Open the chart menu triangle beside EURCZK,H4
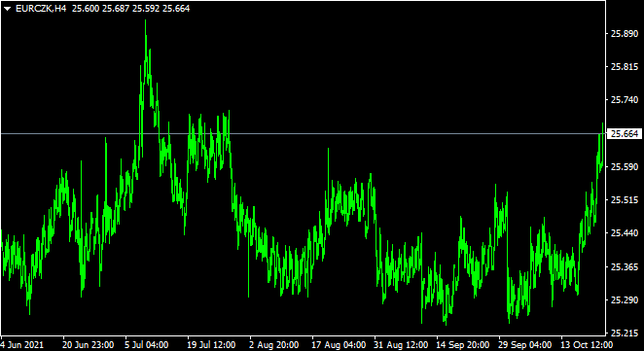Image resolution: width=644 pixels, height=351 pixels. coord(8,9)
